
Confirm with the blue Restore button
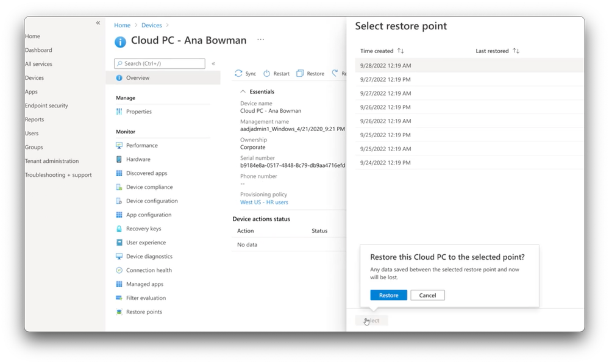[x=388, y=295]
